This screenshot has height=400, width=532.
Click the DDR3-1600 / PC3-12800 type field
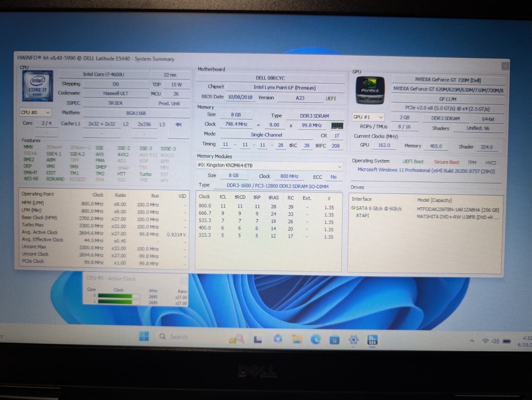click(x=277, y=186)
